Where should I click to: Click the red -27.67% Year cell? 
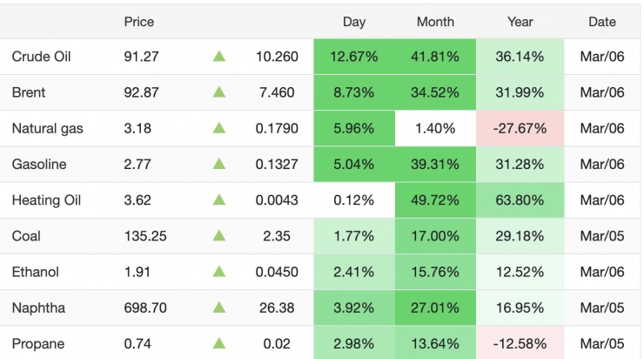click(520, 128)
